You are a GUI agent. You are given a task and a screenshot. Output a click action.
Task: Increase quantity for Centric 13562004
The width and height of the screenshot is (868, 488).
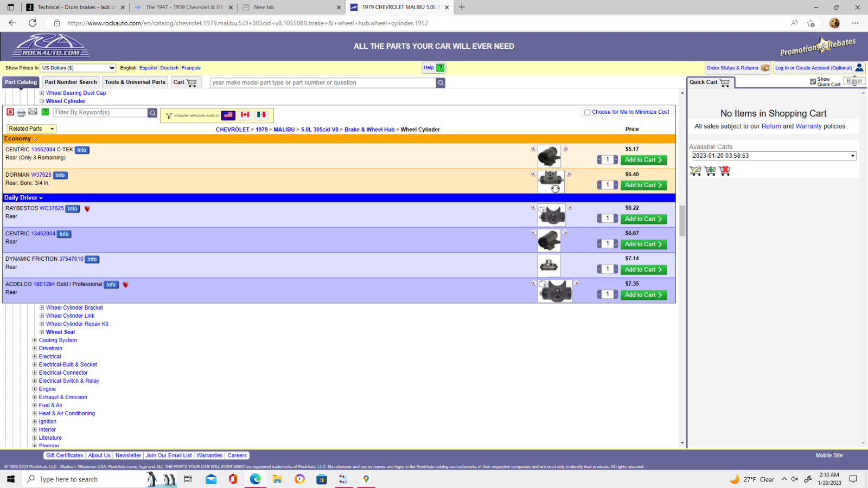[616, 160]
